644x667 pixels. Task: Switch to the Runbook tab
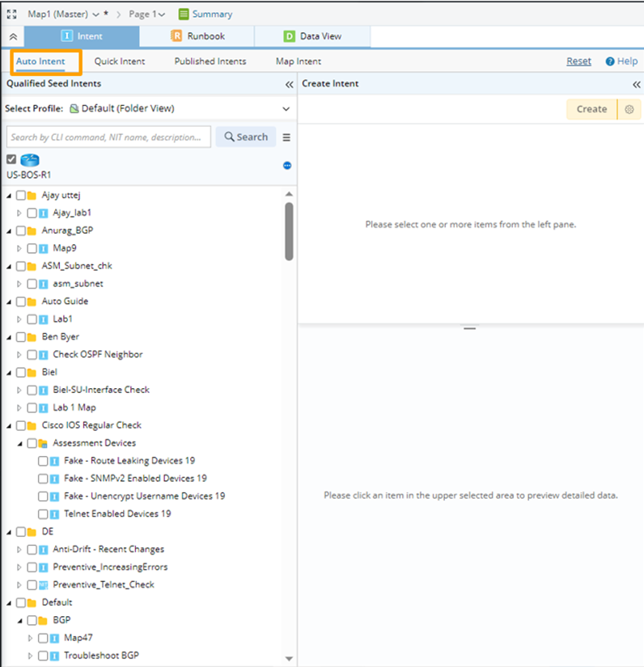pyautogui.click(x=197, y=36)
